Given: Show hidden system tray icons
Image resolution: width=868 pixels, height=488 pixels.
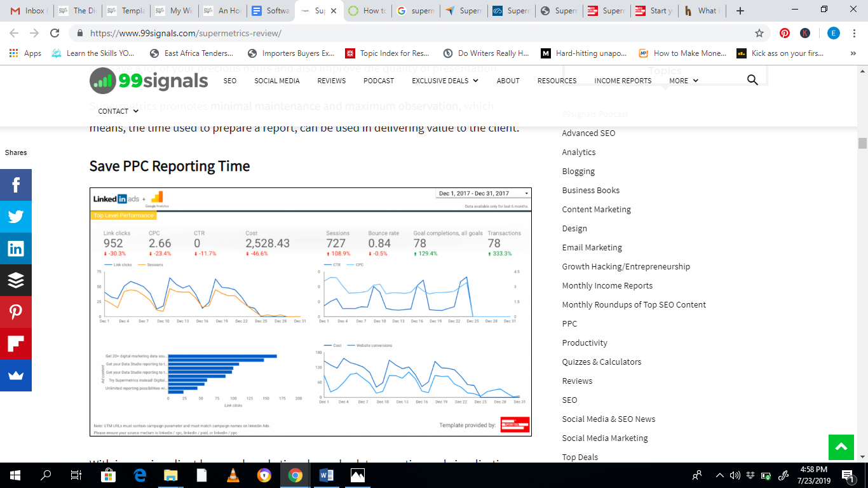Looking at the screenshot, I should (x=720, y=475).
